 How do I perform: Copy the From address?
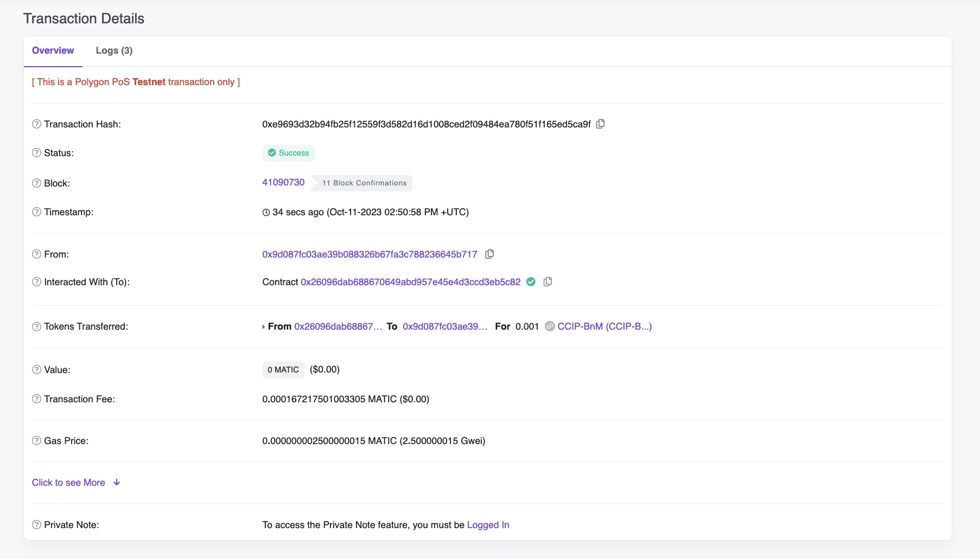pyautogui.click(x=489, y=254)
